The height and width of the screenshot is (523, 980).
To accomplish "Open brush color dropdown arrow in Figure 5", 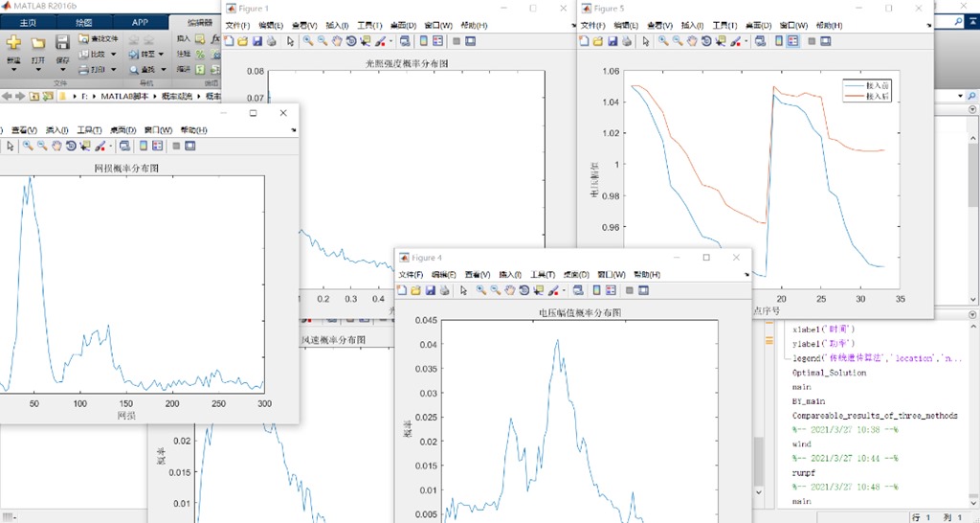I will tap(746, 42).
